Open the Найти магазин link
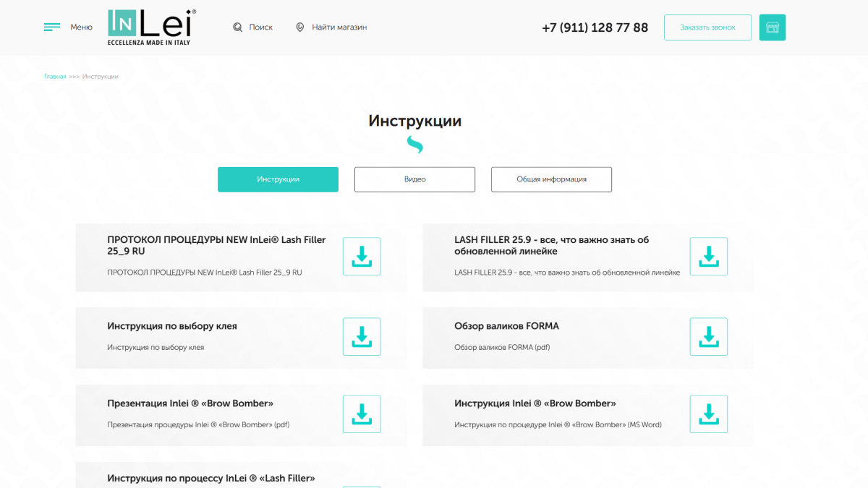Image resolution: width=868 pixels, height=488 pixels. [339, 27]
